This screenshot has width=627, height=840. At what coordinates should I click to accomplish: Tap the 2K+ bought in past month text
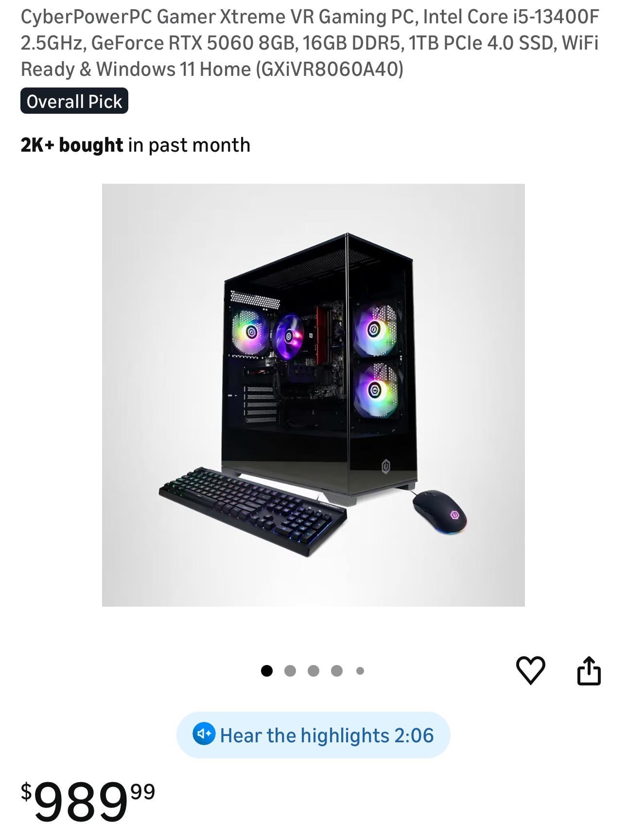pyautogui.click(x=135, y=145)
